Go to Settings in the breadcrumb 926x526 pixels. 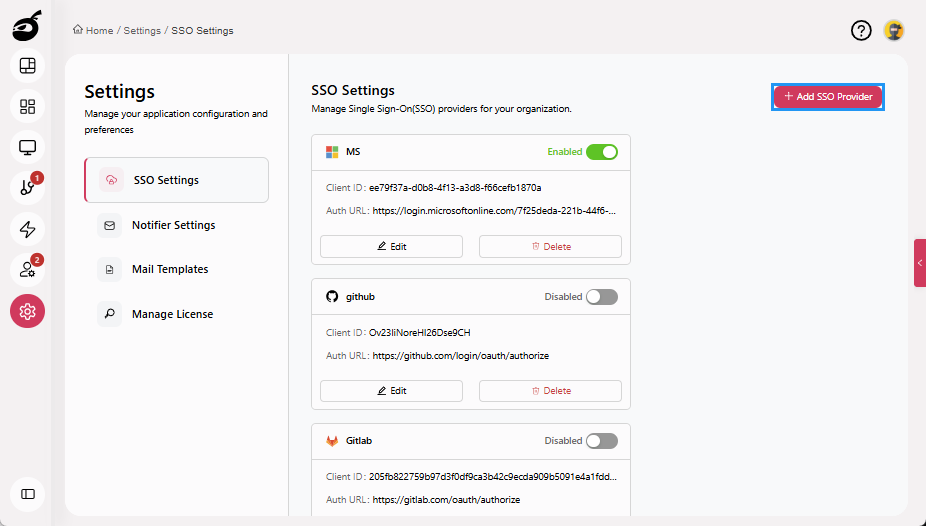142,31
